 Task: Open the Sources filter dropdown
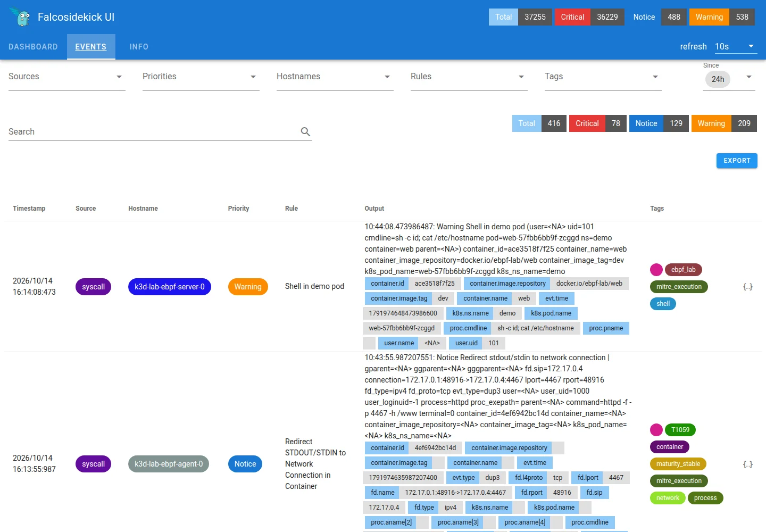pos(67,77)
